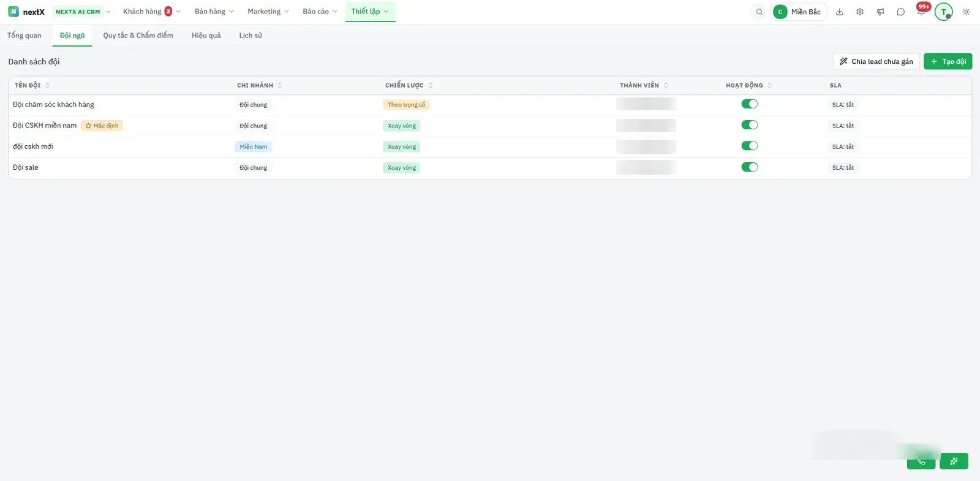Switch to the Lịch sử tab
This screenshot has height=481, width=980.
click(x=251, y=36)
